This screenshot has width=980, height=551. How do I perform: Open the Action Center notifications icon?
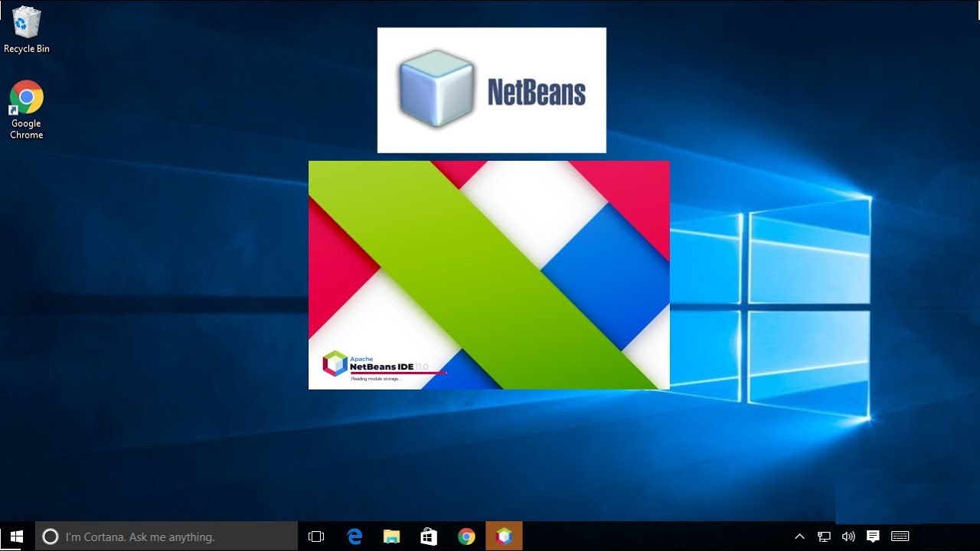pos(872,536)
